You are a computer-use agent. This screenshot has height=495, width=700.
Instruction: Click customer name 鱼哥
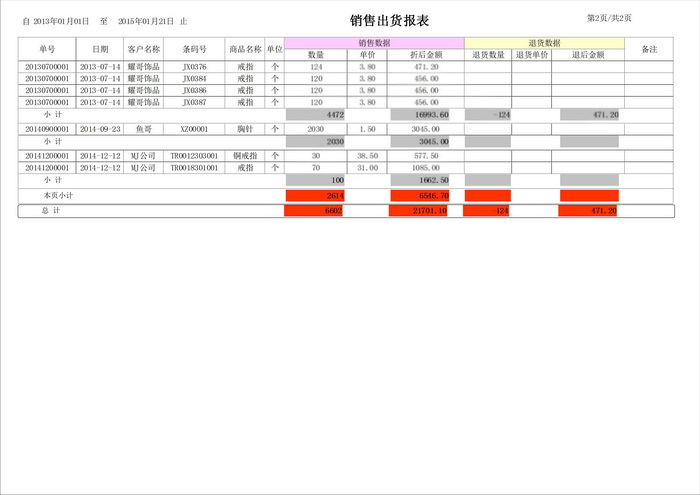click(143, 129)
